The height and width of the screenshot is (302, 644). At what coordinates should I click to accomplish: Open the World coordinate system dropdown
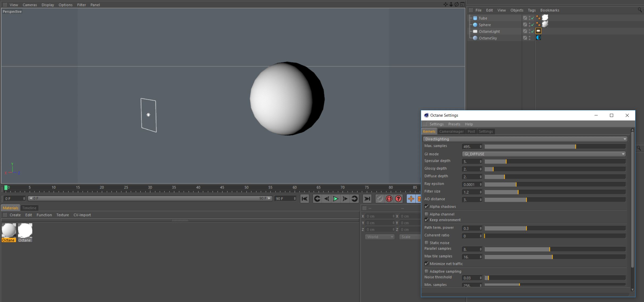pyautogui.click(x=380, y=237)
